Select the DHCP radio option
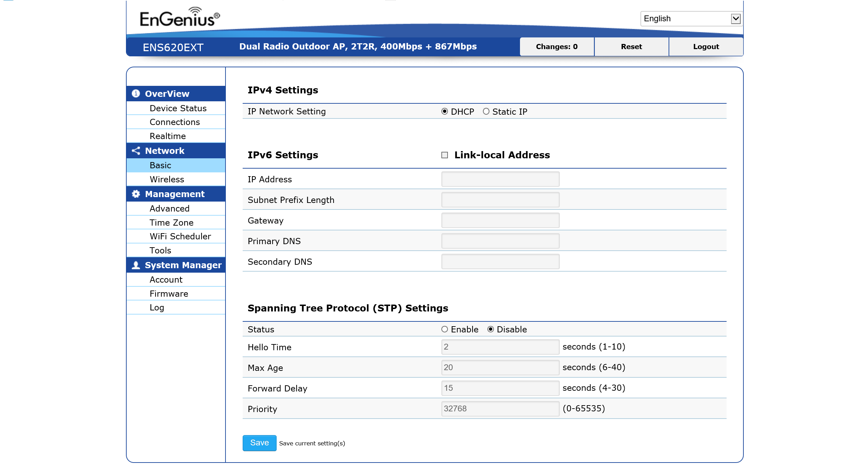 pos(444,111)
